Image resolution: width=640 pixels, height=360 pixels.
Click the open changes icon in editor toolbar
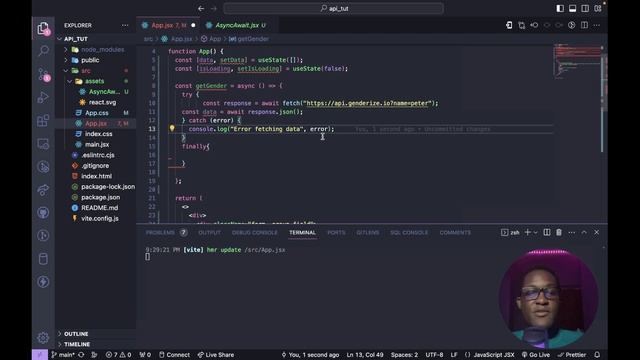pos(522,25)
